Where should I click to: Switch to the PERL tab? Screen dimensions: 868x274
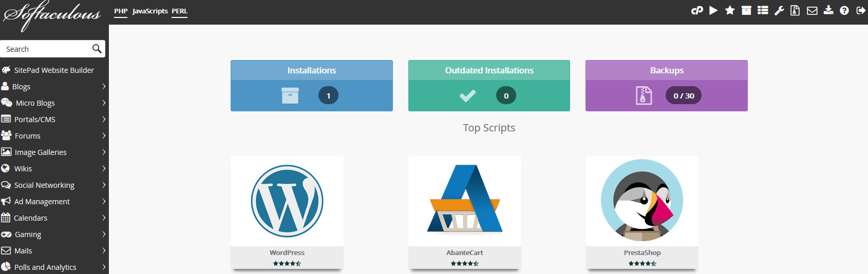180,11
